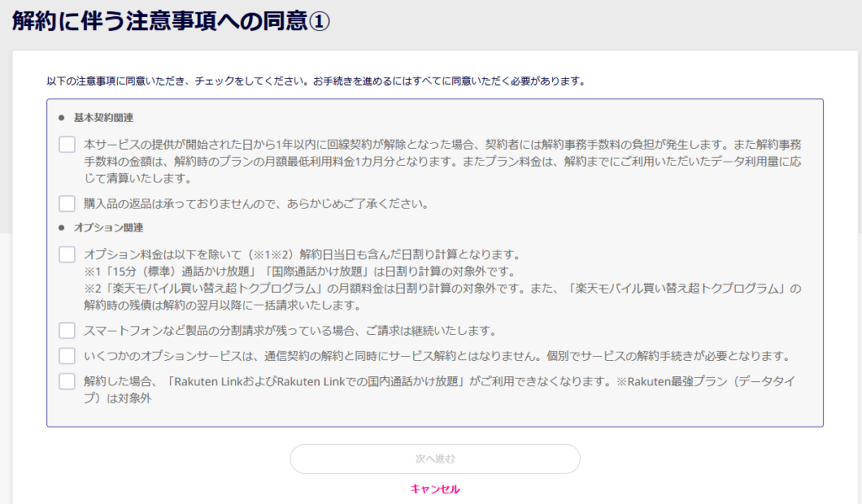This screenshot has width=862, height=504.
Task: Click the 解約に伴う注意事項への同意① page title
Action: pyautogui.click(x=171, y=21)
